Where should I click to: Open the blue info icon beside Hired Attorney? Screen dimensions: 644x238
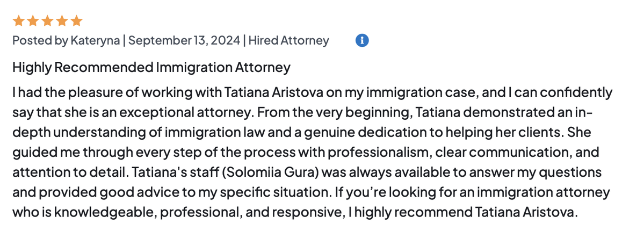363,40
